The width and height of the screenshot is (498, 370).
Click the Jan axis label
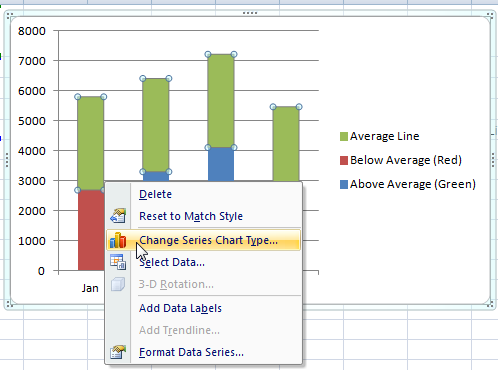coord(90,288)
